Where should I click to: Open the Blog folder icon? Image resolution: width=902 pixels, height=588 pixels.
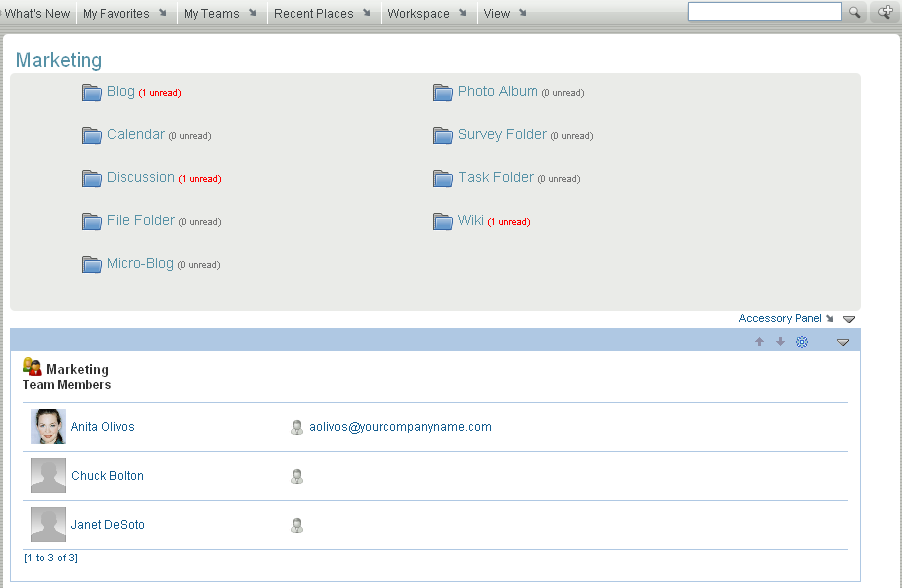[92, 91]
